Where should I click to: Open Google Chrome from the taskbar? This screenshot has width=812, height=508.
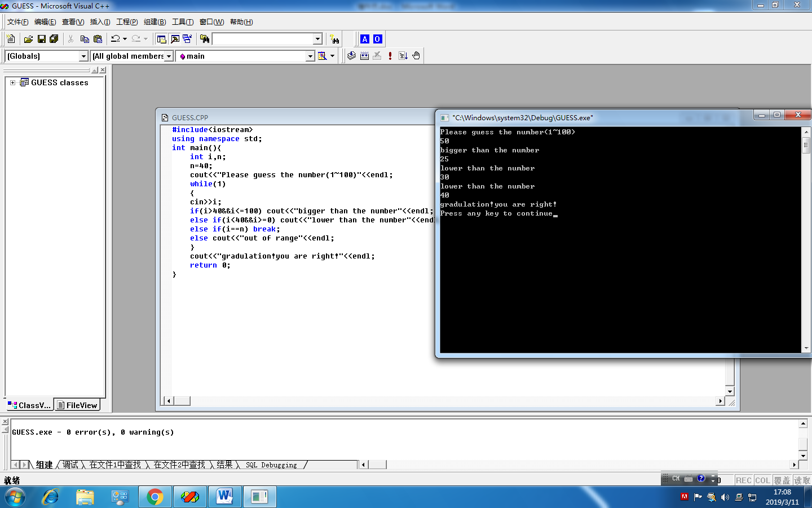pos(155,497)
